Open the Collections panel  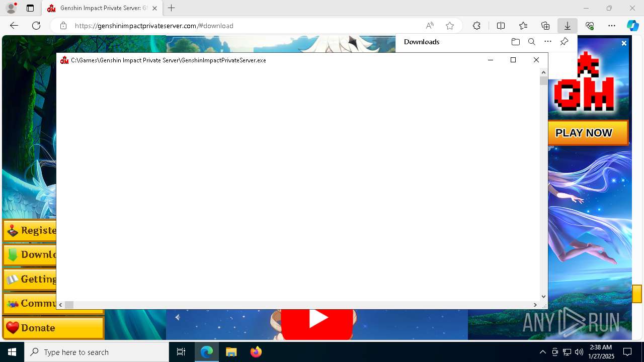click(545, 26)
